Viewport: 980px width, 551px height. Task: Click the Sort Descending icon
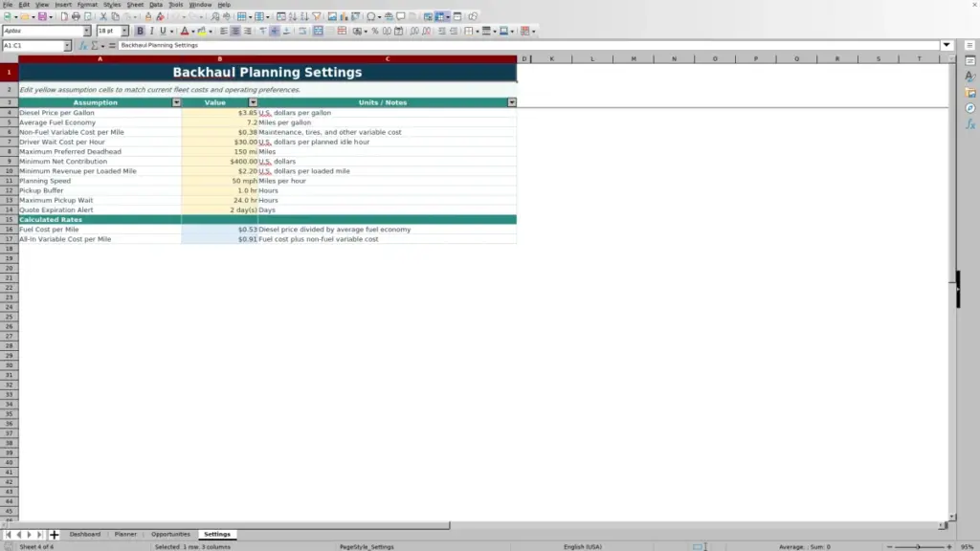coord(304,16)
